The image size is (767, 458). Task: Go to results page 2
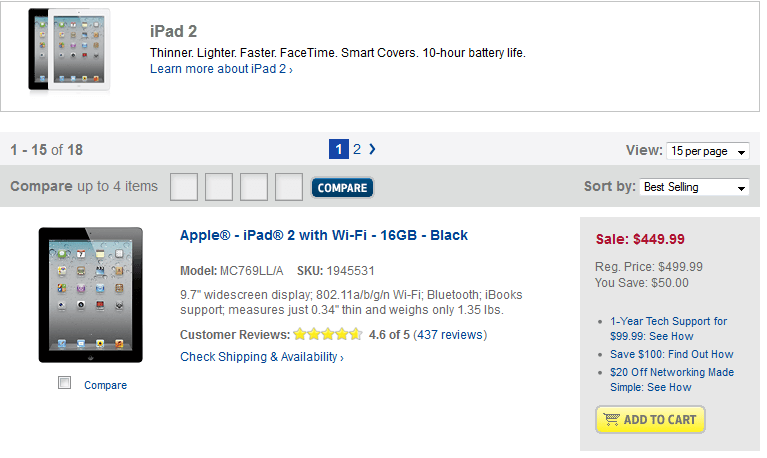click(357, 149)
